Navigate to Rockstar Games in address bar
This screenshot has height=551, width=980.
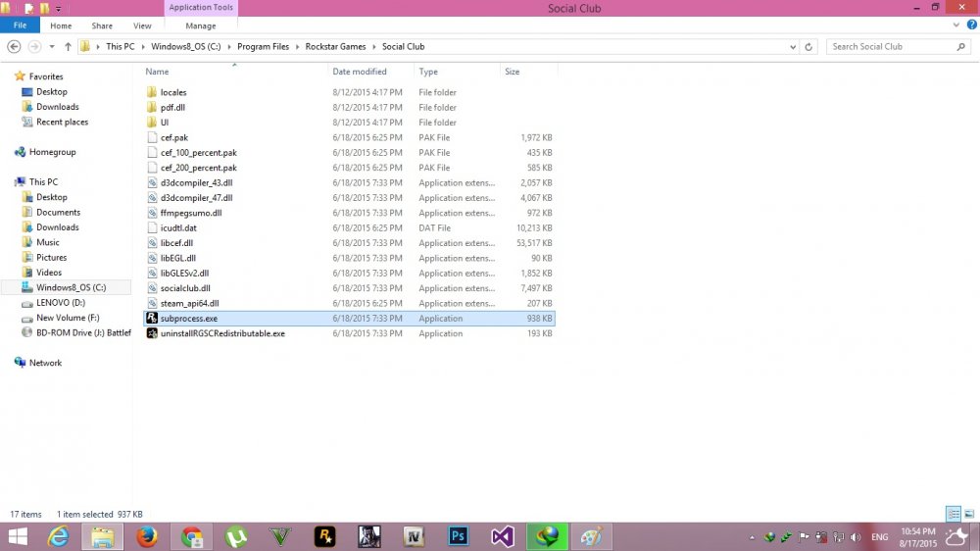coord(335,46)
